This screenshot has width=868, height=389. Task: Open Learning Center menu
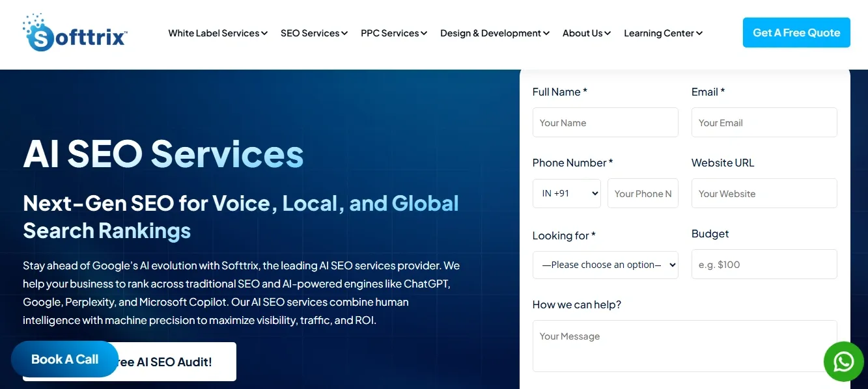[663, 33]
